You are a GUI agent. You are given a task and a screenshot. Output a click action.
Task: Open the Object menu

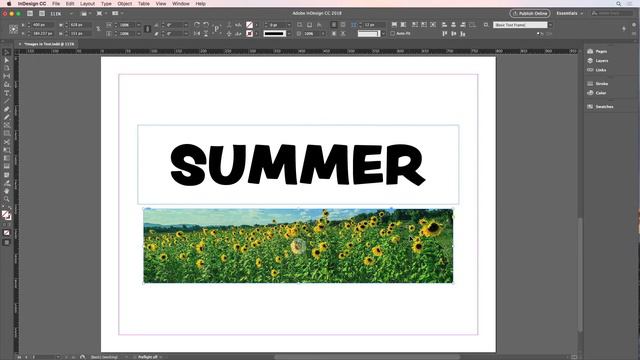pos(125,4)
